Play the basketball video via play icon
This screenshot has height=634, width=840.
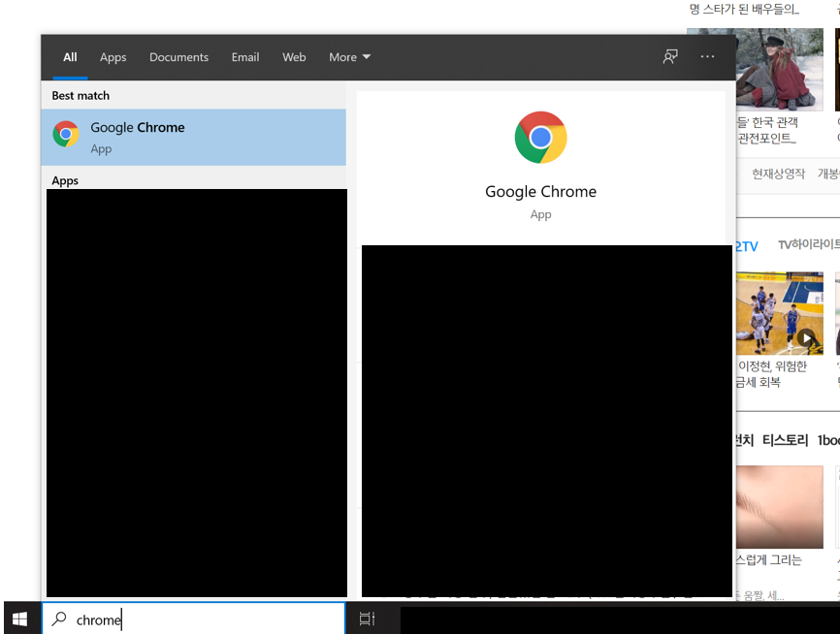point(806,338)
